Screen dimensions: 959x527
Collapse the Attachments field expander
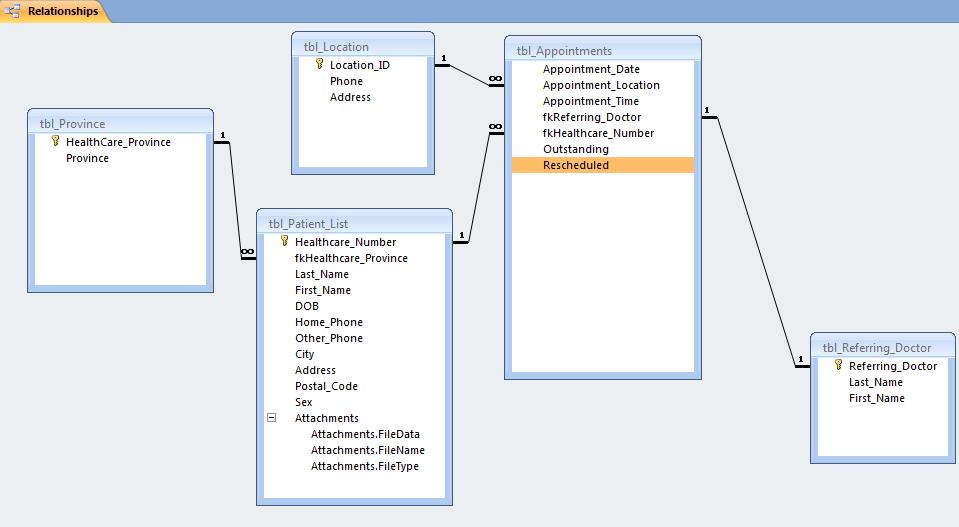click(x=272, y=418)
